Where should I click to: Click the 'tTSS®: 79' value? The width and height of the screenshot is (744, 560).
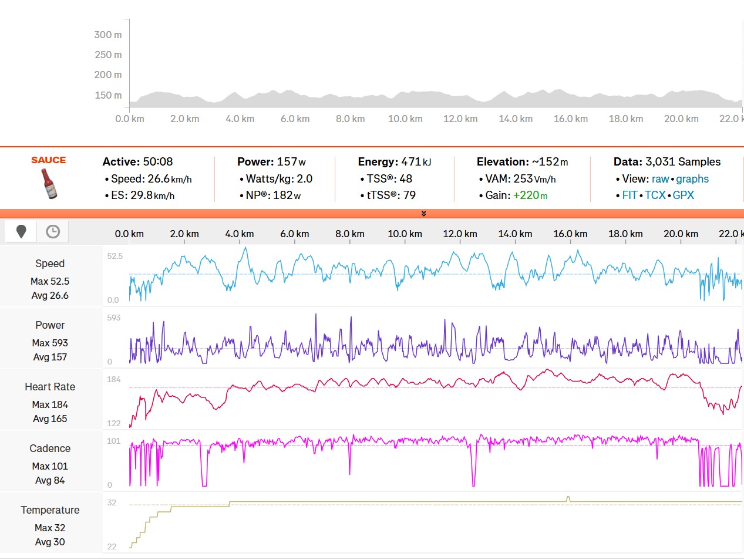[391, 195]
